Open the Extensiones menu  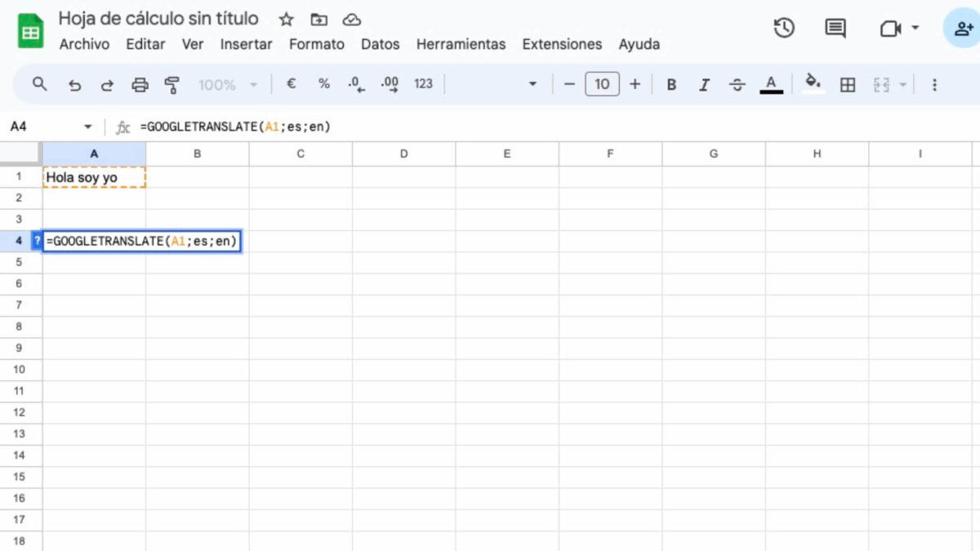pos(562,44)
